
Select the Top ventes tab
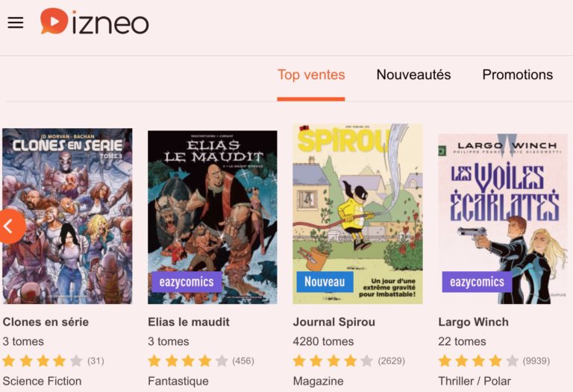pos(311,75)
